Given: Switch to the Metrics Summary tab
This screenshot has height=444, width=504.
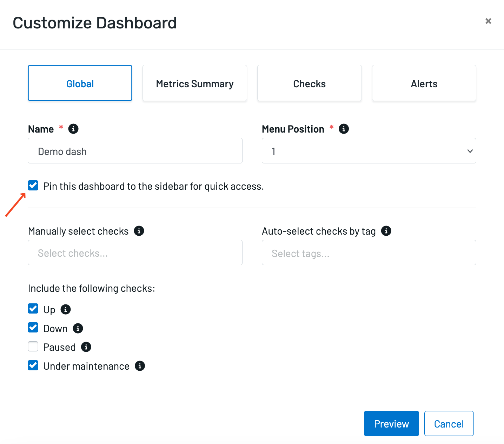Looking at the screenshot, I should [x=195, y=83].
